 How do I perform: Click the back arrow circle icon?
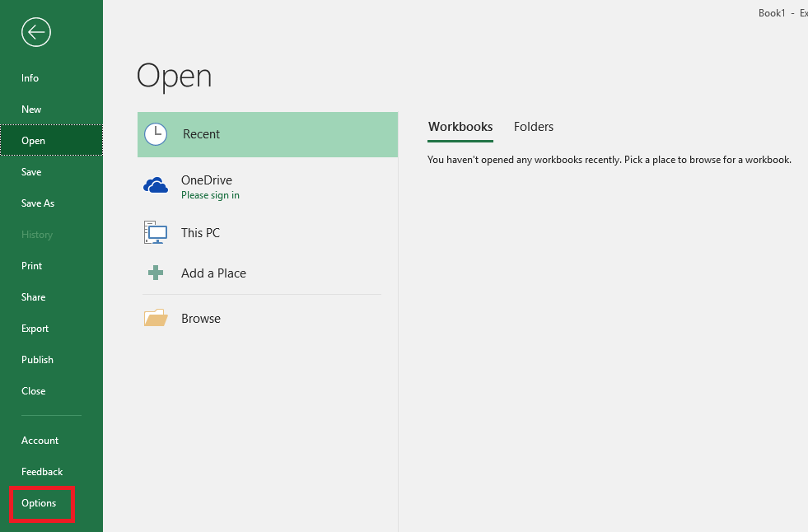tap(37, 32)
